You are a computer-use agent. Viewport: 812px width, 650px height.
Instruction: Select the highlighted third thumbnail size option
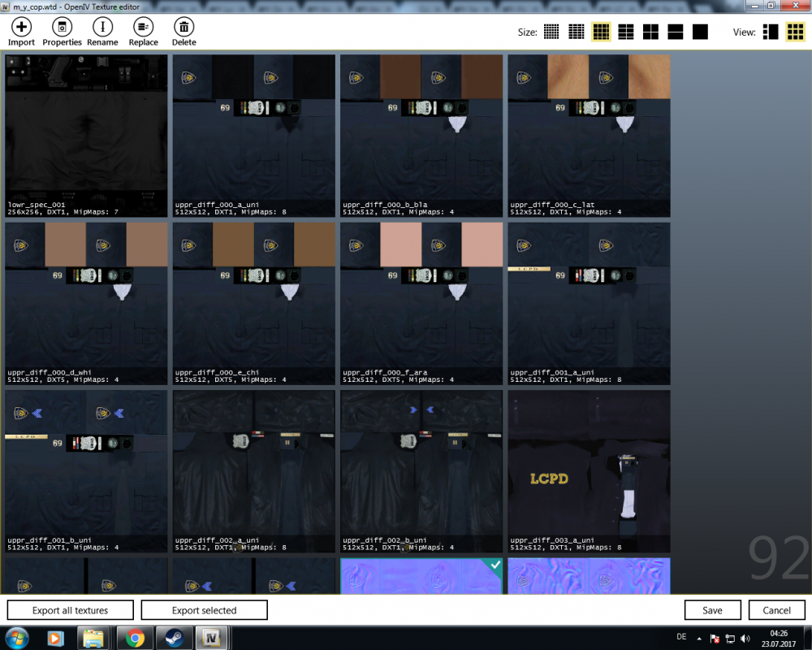point(601,32)
